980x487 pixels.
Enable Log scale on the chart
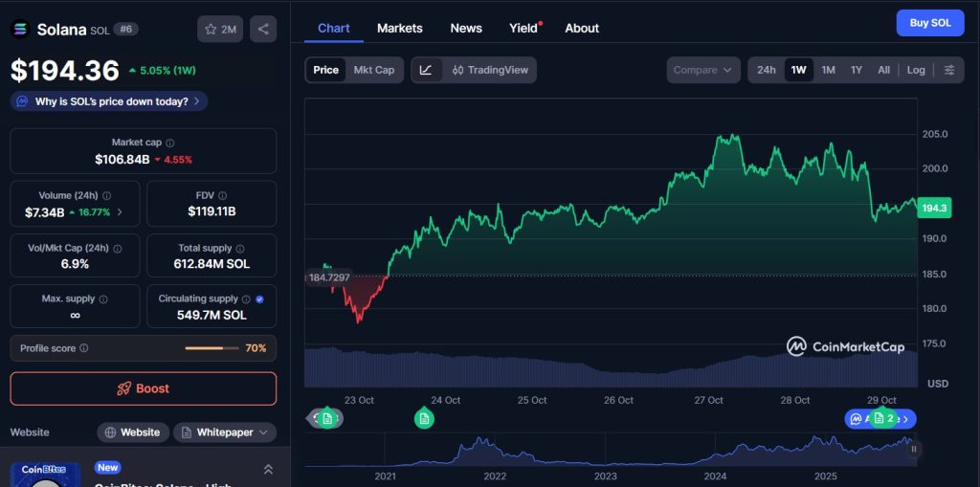(x=916, y=70)
